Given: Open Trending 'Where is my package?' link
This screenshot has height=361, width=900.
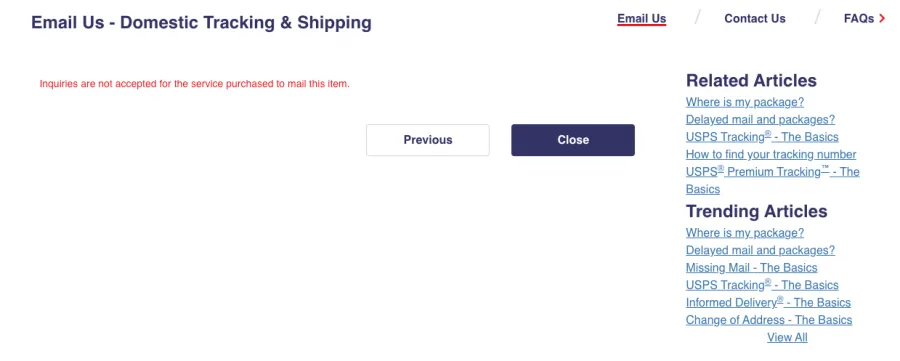Looking at the screenshot, I should [745, 233].
